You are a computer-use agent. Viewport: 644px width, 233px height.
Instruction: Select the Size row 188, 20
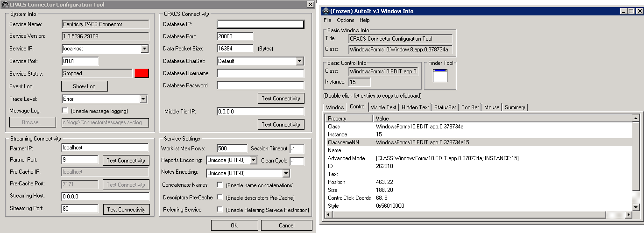(478, 190)
